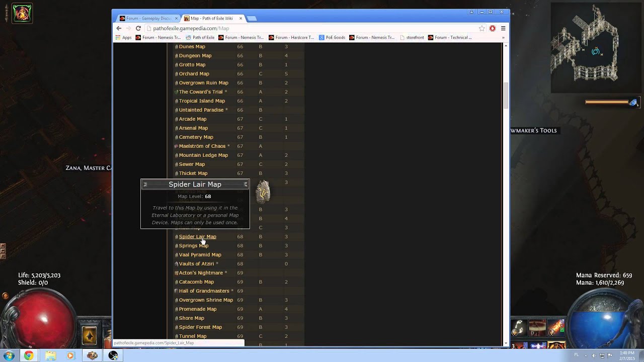This screenshot has height=362, width=644.
Task: Open the Overgrown Ruin Map link
Action: point(203,83)
